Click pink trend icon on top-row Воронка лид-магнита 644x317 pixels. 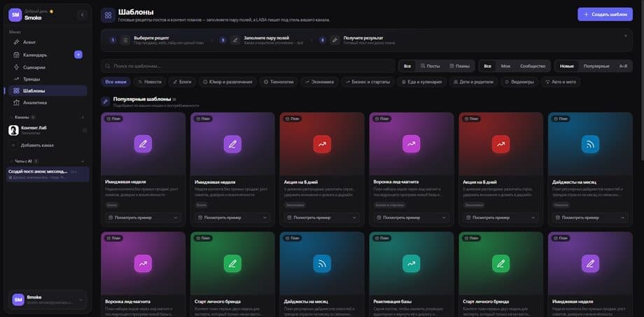pyautogui.click(x=411, y=144)
